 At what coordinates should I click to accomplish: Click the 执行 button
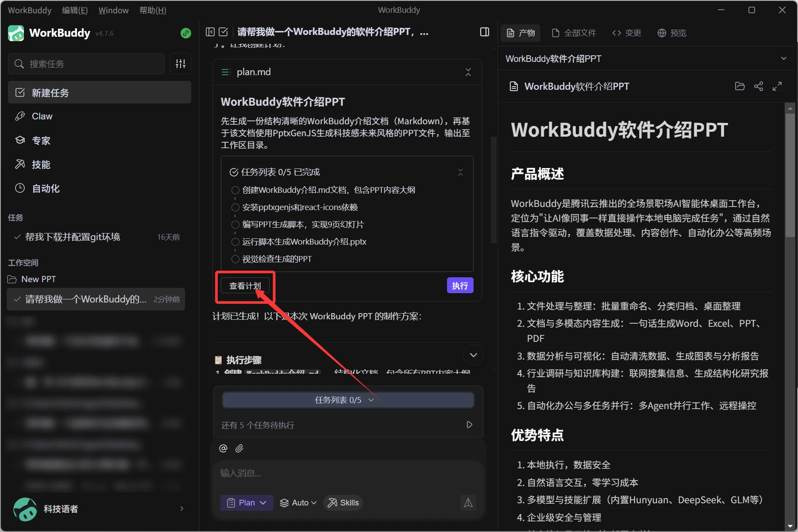point(460,286)
